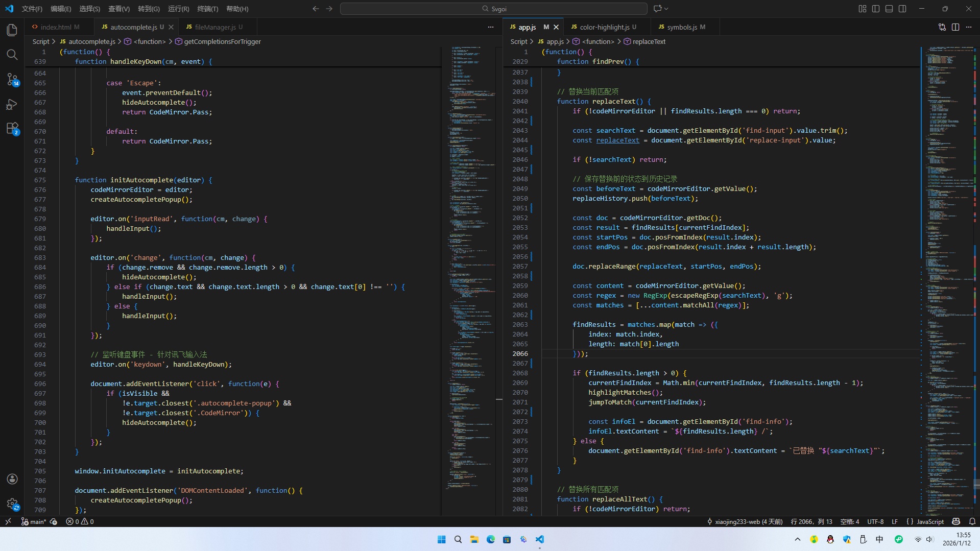Open the Explorer view in activity bar
Viewport: 980px width, 551px height.
tap(12, 30)
